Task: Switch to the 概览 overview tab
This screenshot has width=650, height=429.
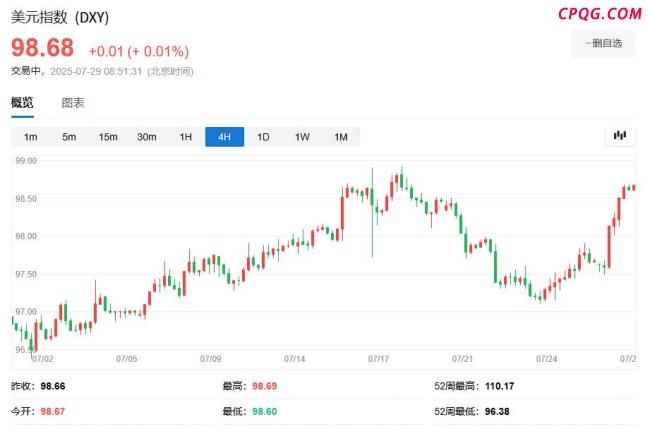Action: tap(22, 102)
